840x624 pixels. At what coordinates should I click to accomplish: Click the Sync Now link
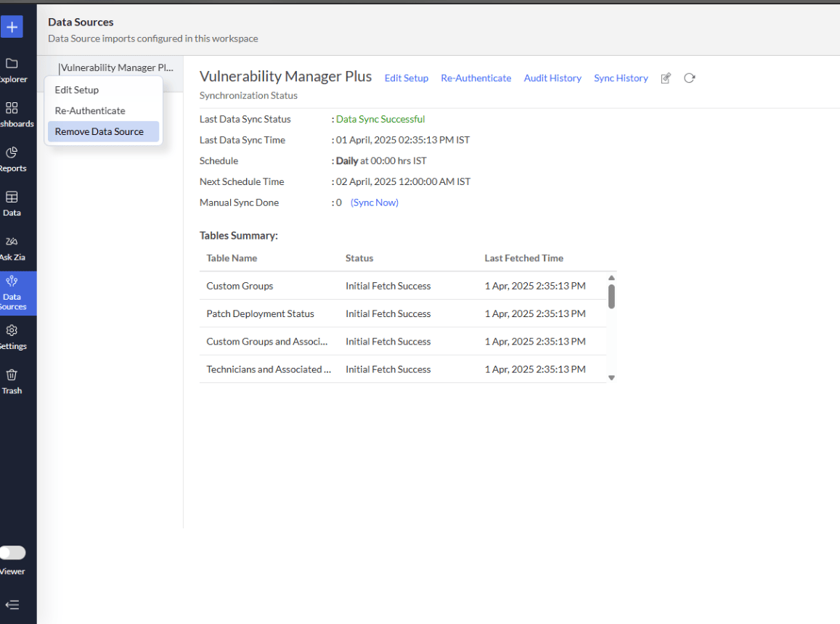pos(375,203)
